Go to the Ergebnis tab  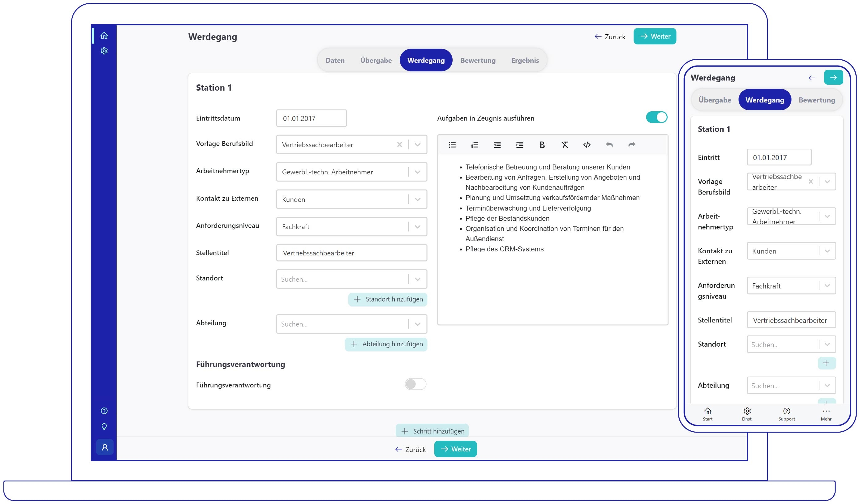tap(525, 60)
